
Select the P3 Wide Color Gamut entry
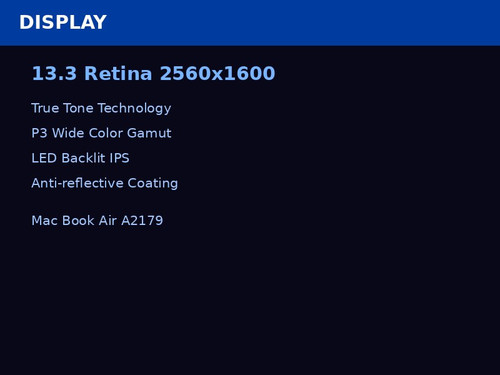[x=101, y=133]
